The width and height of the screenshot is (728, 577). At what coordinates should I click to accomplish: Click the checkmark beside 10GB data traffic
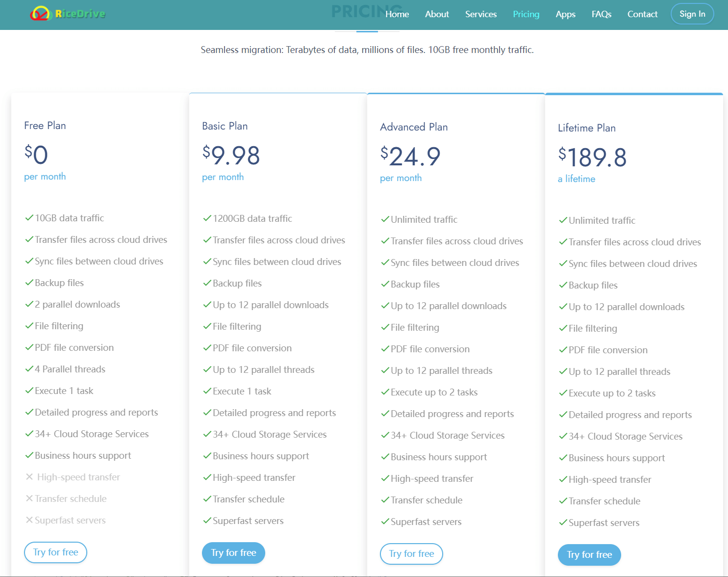tap(29, 218)
